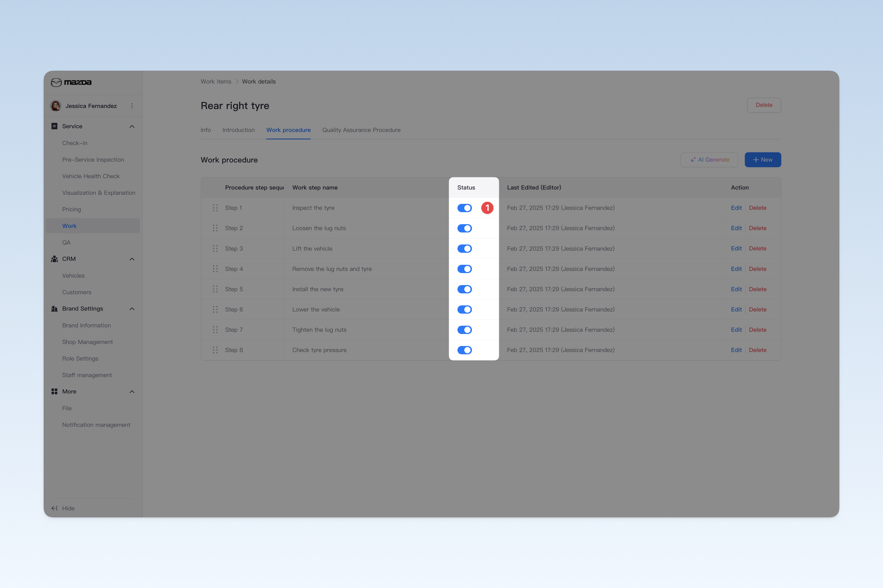The width and height of the screenshot is (883, 588).
Task: Click the drag handle for Step 6
Action: click(x=215, y=309)
